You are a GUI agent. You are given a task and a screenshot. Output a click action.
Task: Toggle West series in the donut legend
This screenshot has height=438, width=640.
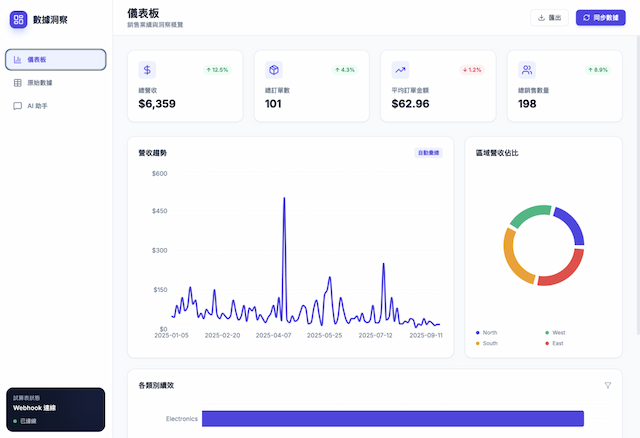point(555,332)
